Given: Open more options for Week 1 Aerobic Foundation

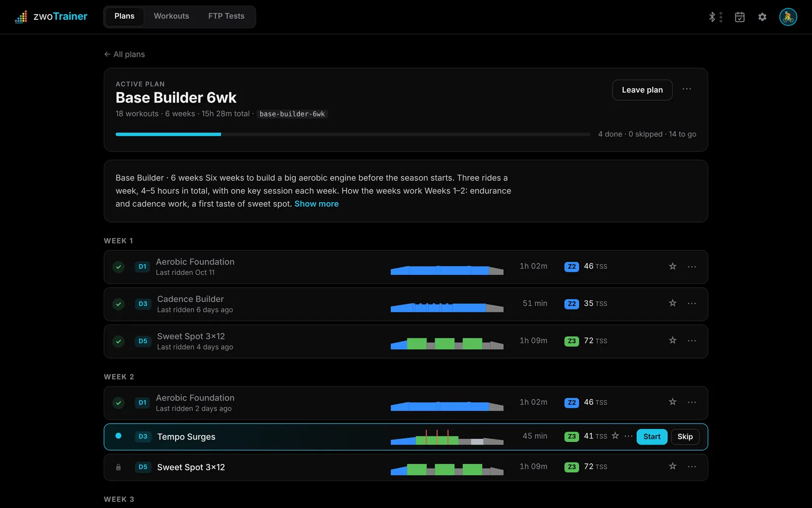Looking at the screenshot, I should coord(692,267).
